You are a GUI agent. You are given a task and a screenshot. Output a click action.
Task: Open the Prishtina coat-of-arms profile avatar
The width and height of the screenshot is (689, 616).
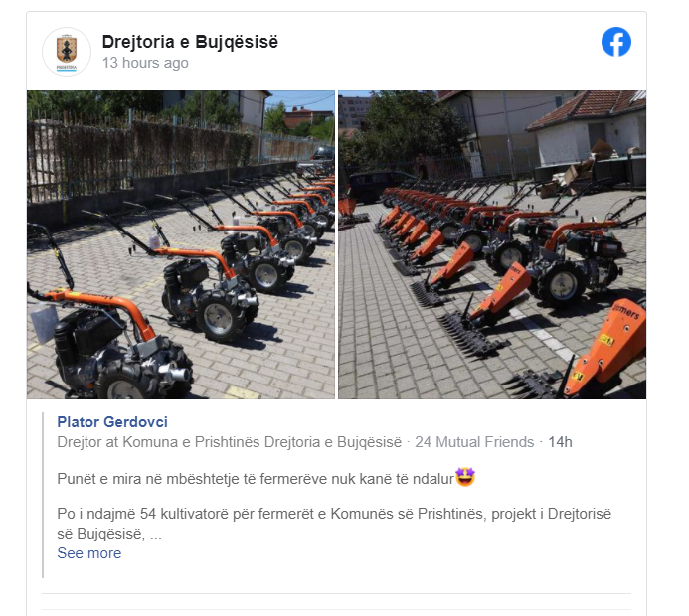(67, 52)
